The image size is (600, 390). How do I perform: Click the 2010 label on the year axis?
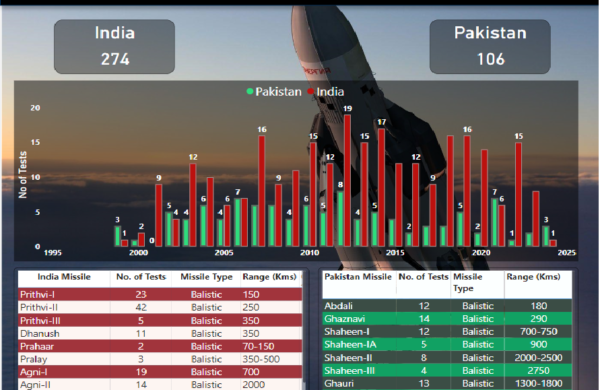pos(309,253)
